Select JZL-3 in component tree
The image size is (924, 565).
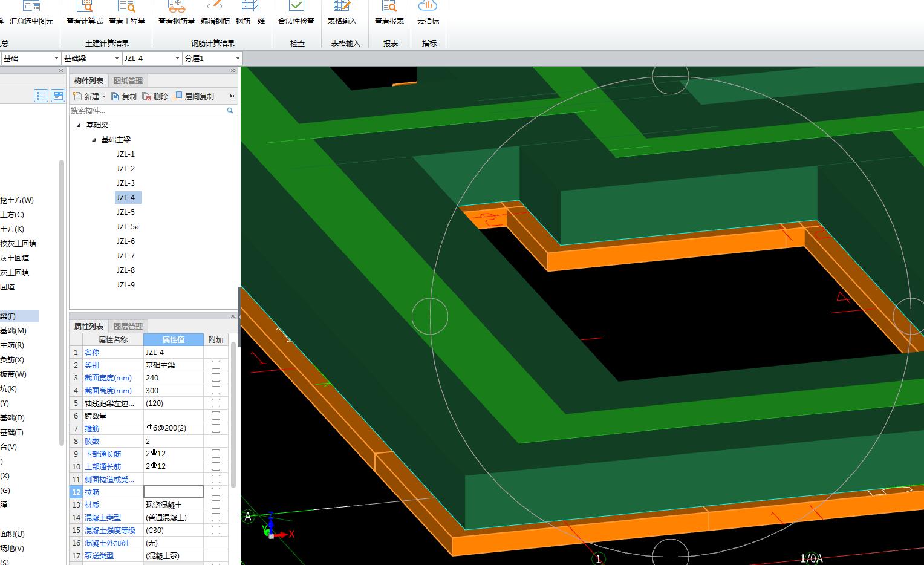[126, 183]
